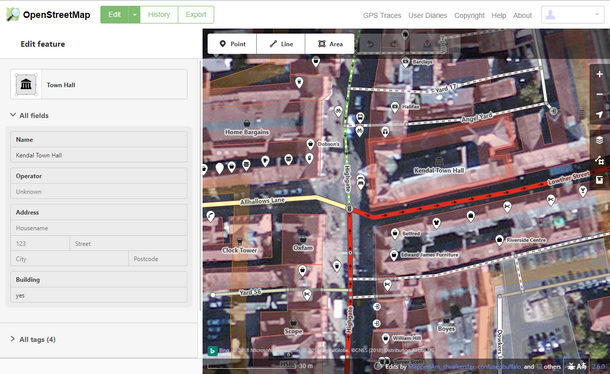The width and height of the screenshot is (610, 374).
Task: Click the Lowther Street road label
Action: pyautogui.click(x=569, y=178)
